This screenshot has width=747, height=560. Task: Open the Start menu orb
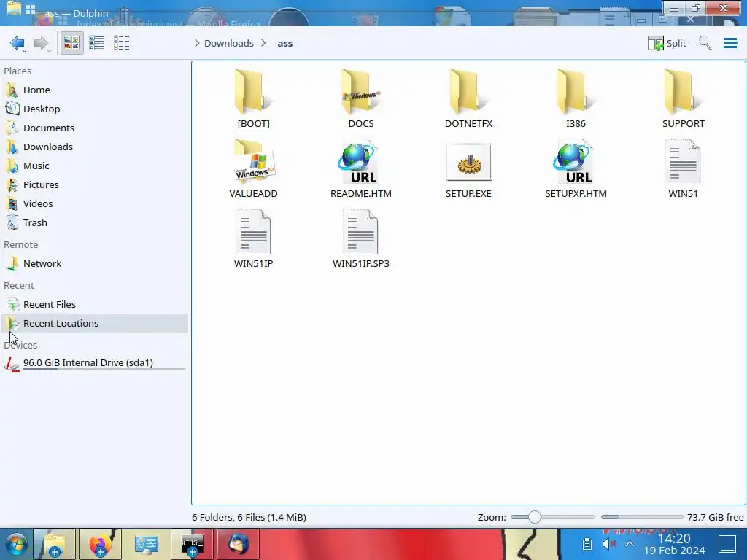coord(16,544)
